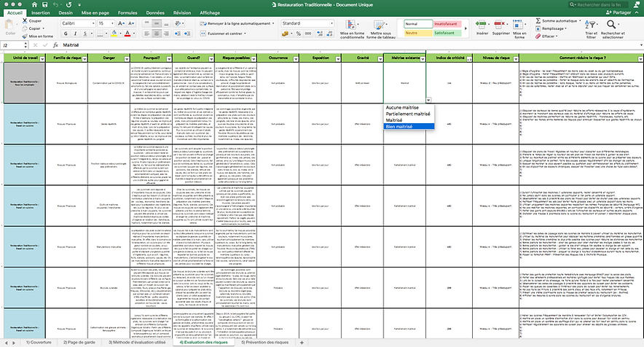Viewport: 644px width, 347px height.
Task: Apply the Satisfaisant cell style
Action: pos(447,33)
